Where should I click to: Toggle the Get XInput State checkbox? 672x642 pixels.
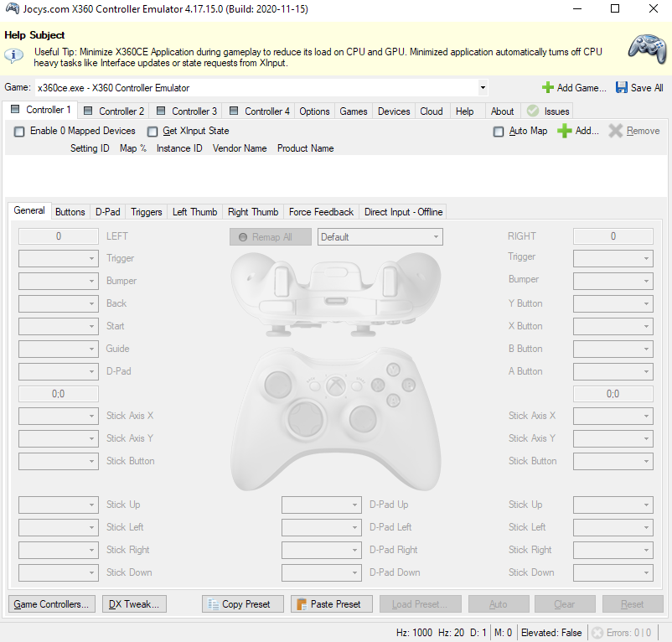pos(152,131)
